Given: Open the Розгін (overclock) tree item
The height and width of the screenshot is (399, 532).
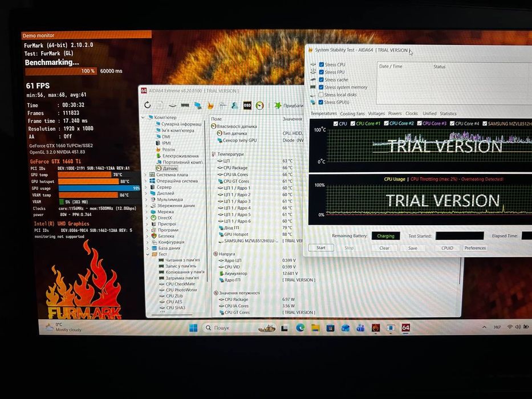Looking at the screenshot, I should [169, 149].
